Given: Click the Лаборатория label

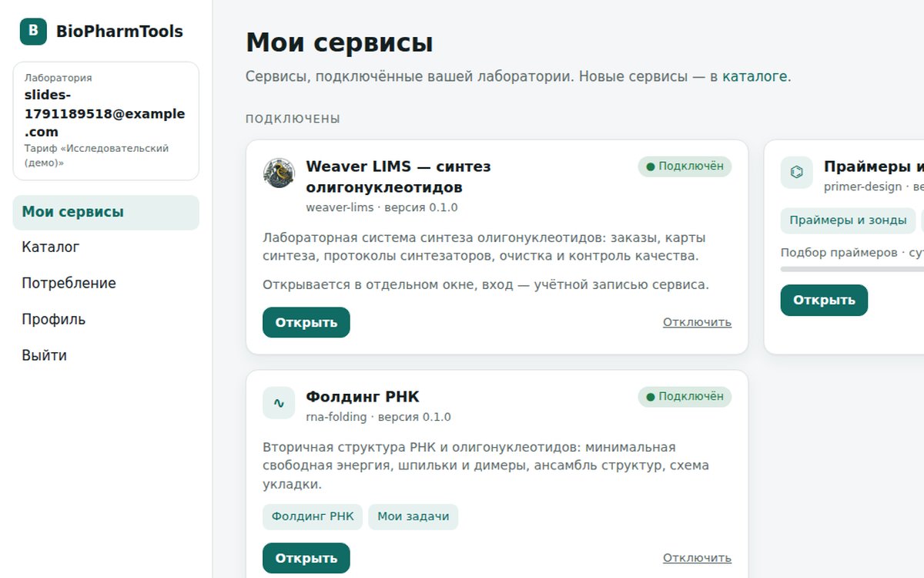Looking at the screenshot, I should click(59, 78).
